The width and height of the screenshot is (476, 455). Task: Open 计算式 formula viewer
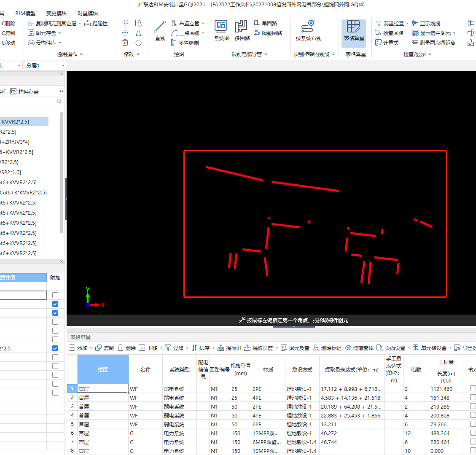[x=387, y=43]
